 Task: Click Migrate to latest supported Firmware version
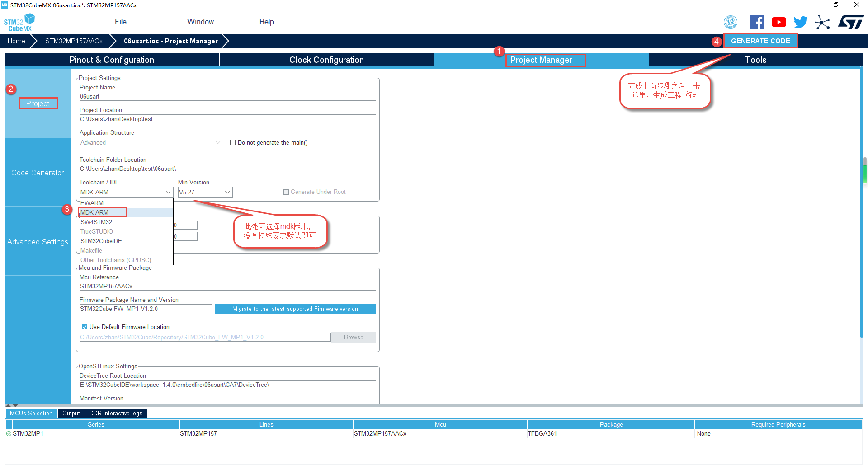(295, 309)
